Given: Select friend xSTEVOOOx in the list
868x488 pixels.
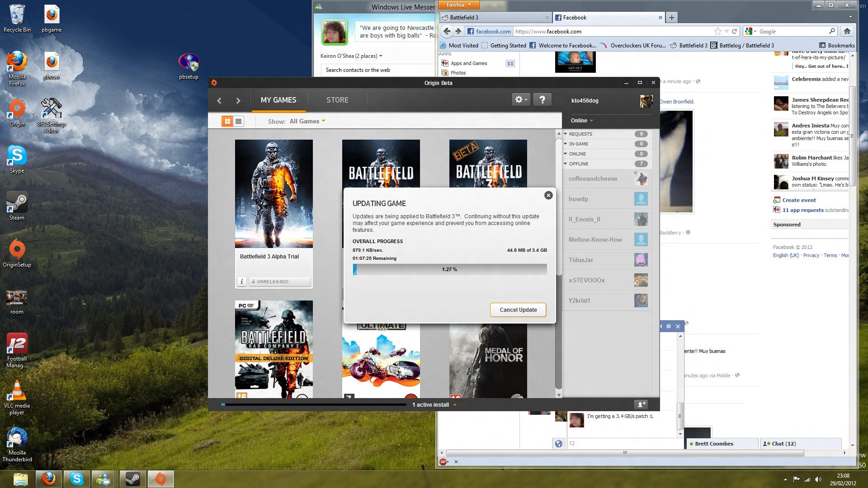Looking at the screenshot, I should point(607,280).
